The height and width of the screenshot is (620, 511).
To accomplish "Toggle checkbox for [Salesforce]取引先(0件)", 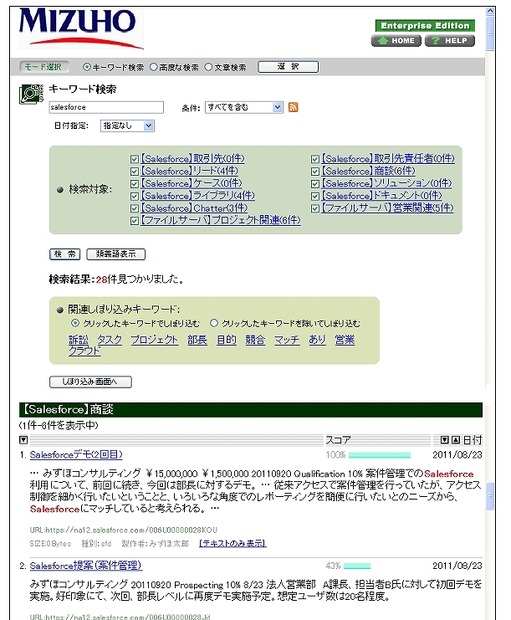I will click(x=134, y=159).
